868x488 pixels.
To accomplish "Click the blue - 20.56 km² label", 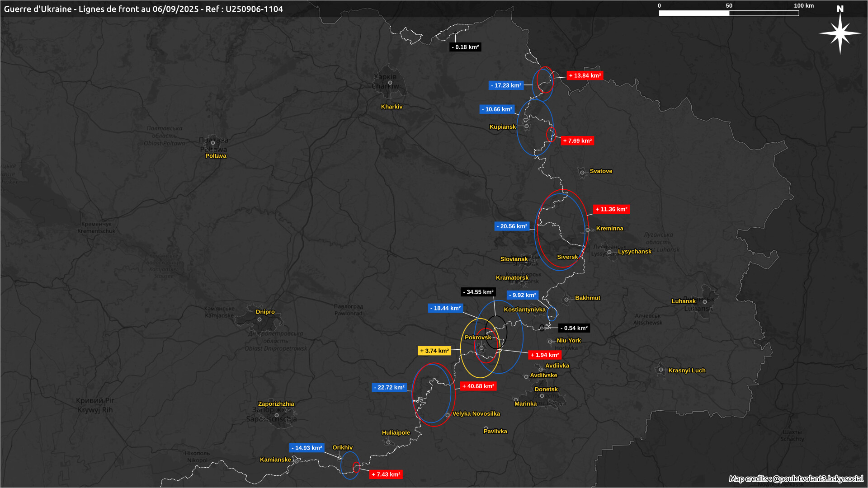I will (x=512, y=226).
